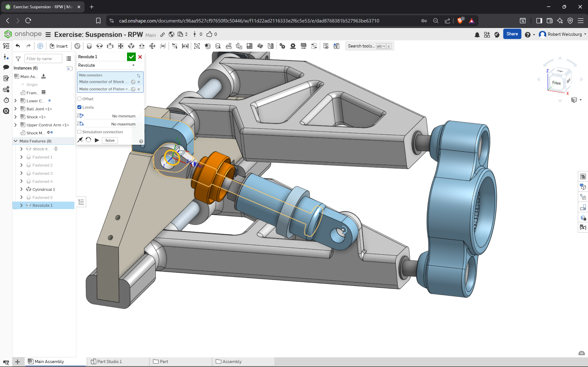588x367 pixels.
Task: Enable Simulation connection checkbox
Action: point(79,132)
